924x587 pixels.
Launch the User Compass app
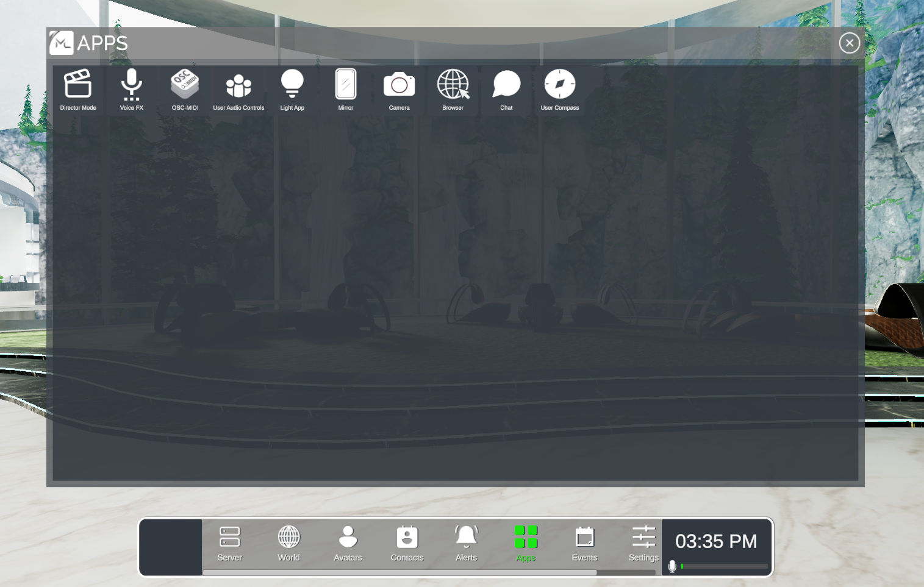click(x=560, y=90)
